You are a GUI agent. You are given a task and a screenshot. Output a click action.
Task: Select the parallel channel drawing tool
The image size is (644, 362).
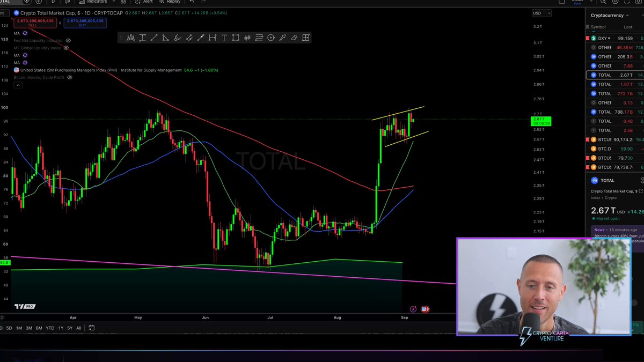(x=189, y=38)
